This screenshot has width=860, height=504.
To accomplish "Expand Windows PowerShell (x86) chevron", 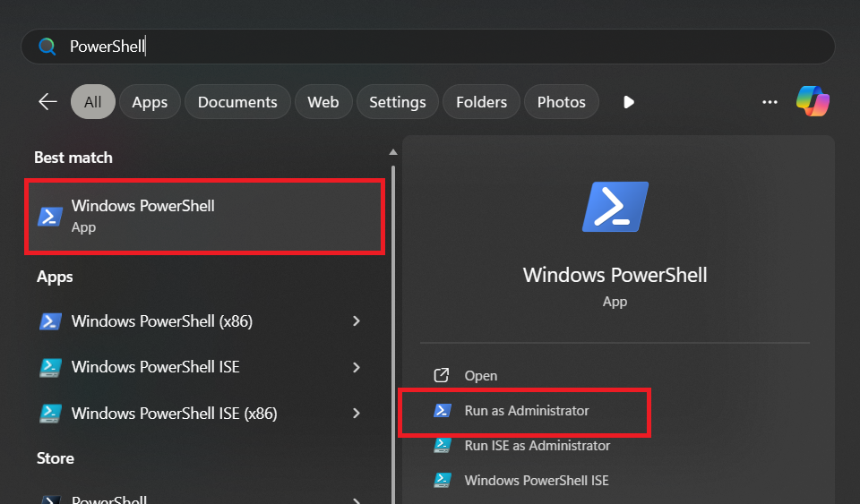I will (x=357, y=321).
